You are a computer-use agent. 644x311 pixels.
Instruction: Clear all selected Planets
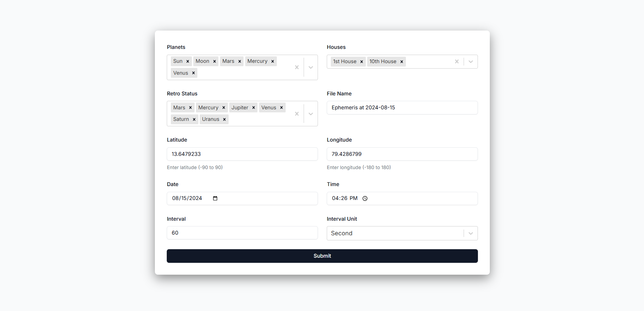pos(297,67)
